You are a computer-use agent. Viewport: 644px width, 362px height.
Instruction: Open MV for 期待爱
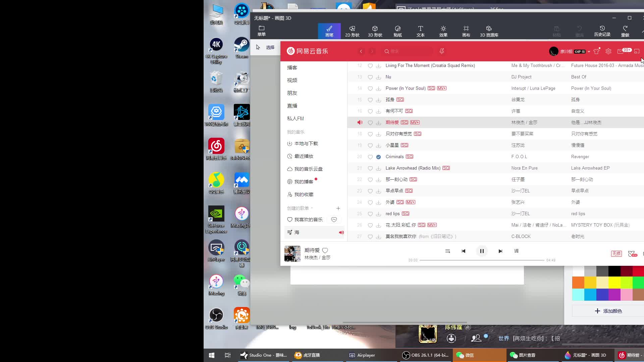pos(415,122)
